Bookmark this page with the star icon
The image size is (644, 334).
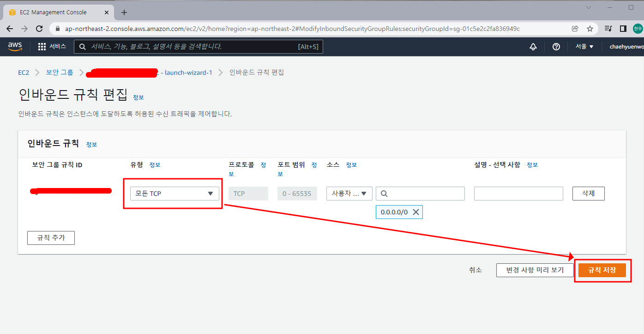coord(590,28)
